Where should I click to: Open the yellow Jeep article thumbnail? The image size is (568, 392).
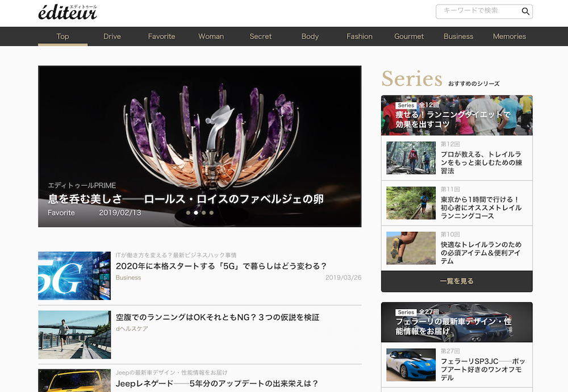pyautogui.click(x=74, y=381)
